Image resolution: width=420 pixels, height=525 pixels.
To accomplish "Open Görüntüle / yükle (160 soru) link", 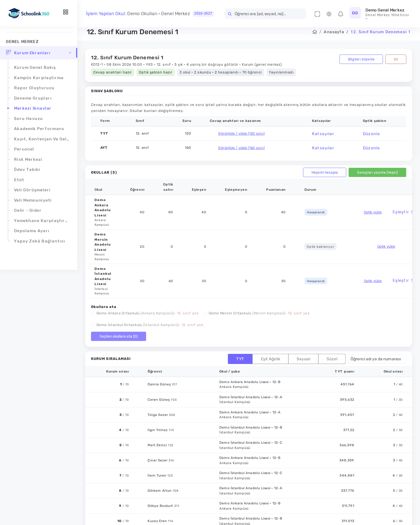I will coord(241,148).
